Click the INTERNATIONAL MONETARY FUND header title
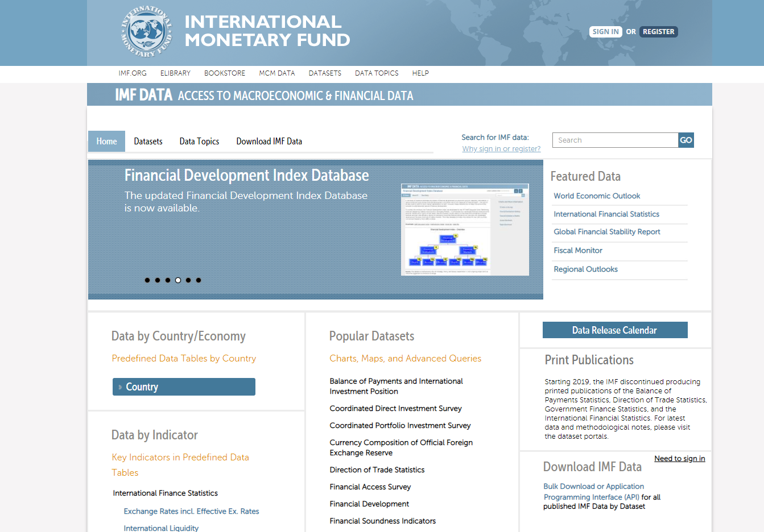764x532 pixels. click(x=267, y=31)
